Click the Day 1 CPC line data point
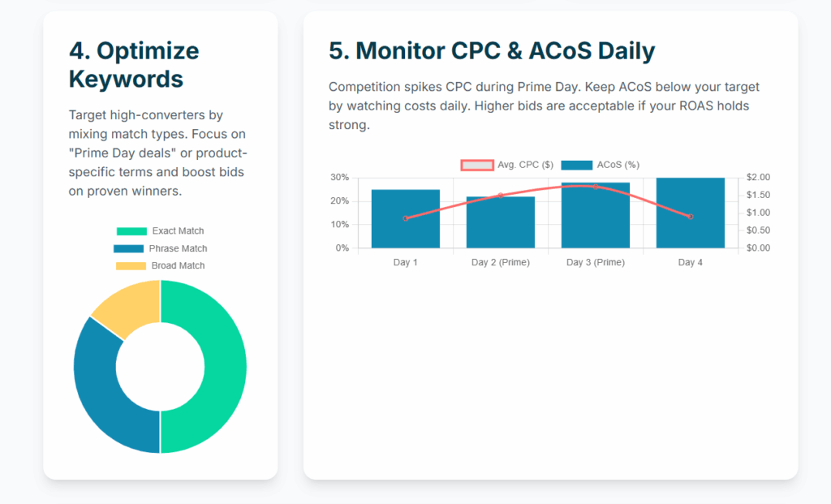The height and width of the screenshot is (504, 831). [406, 218]
